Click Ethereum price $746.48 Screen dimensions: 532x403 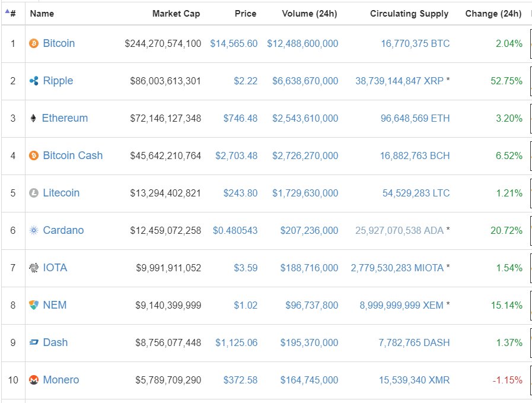[x=240, y=118]
